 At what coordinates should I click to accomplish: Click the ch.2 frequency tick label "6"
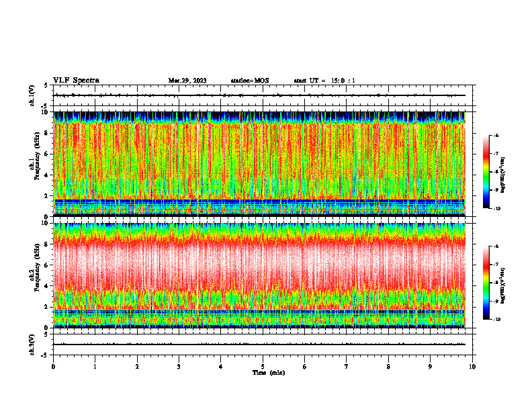pos(47,265)
